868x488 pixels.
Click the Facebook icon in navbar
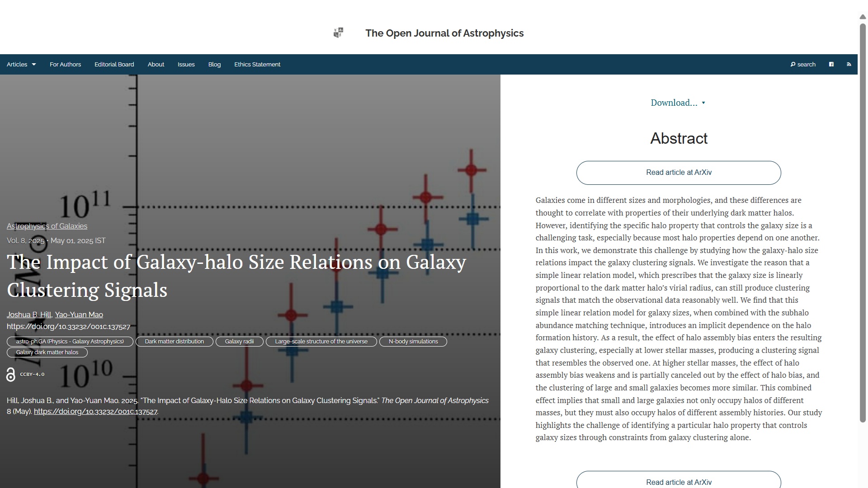[831, 64]
